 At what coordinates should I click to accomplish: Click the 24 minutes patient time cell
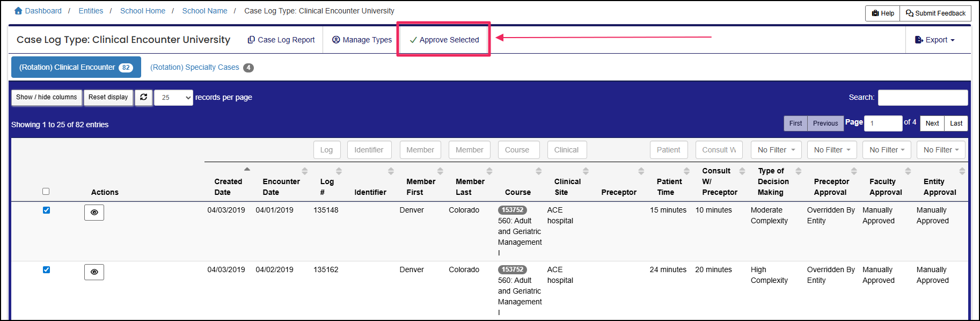coord(668,269)
